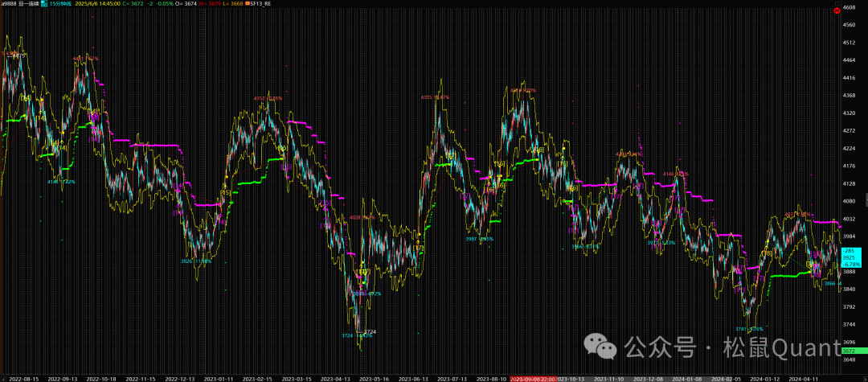Click the cyan current price box on right axis
868x382 pixels.
(851, 257)
